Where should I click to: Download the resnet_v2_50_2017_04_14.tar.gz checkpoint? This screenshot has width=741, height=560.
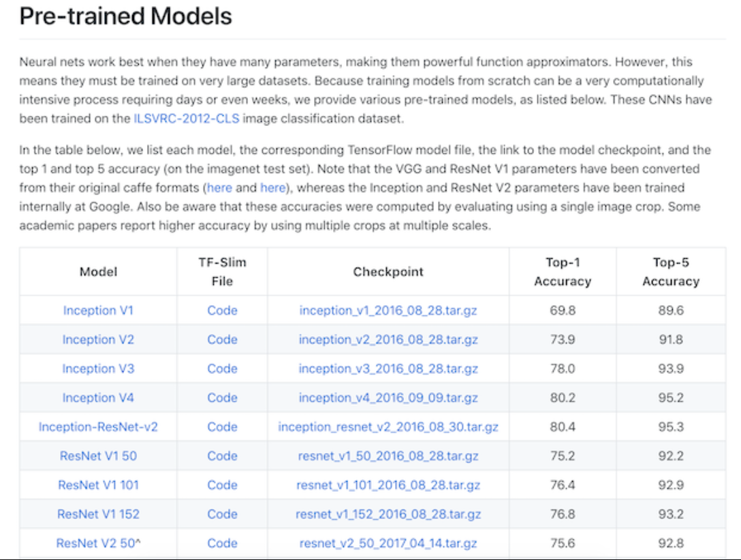click(388, 544)
